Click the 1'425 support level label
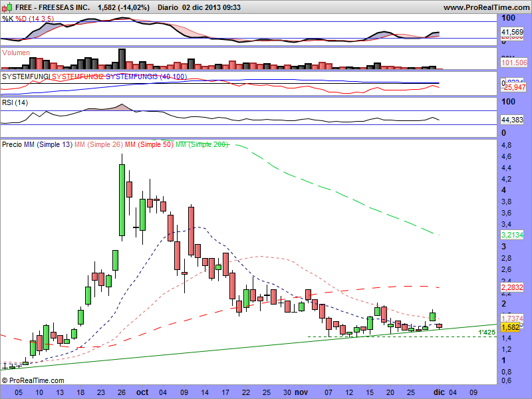This screenshot has height=399, width=532. point(487,332)
